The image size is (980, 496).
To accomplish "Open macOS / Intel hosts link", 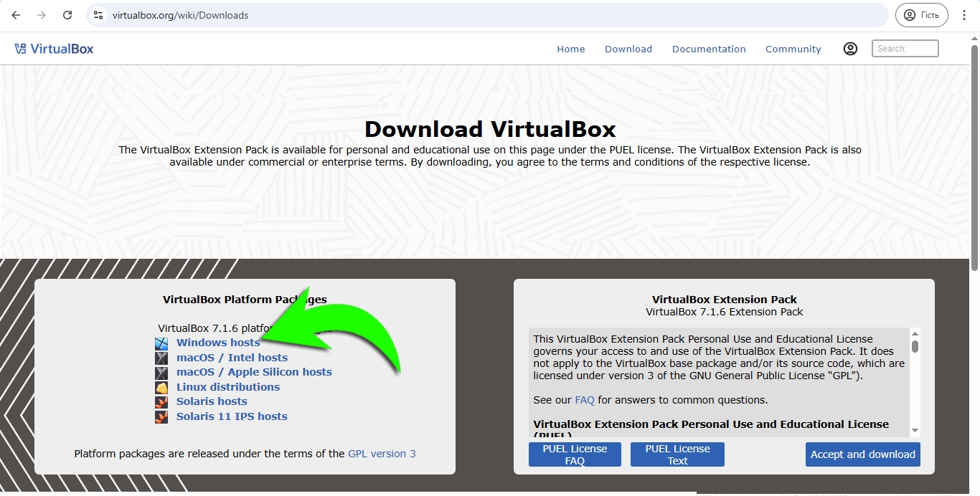I will click(232, 358).
